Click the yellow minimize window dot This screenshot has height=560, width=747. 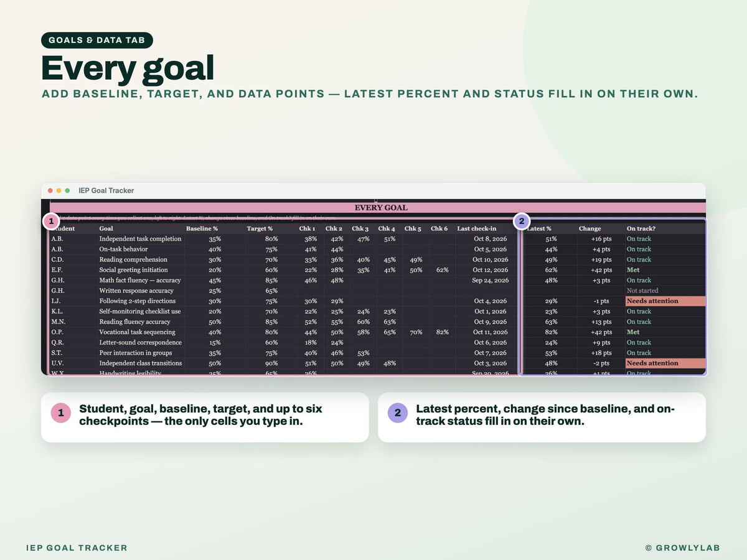tap(59, 190)
